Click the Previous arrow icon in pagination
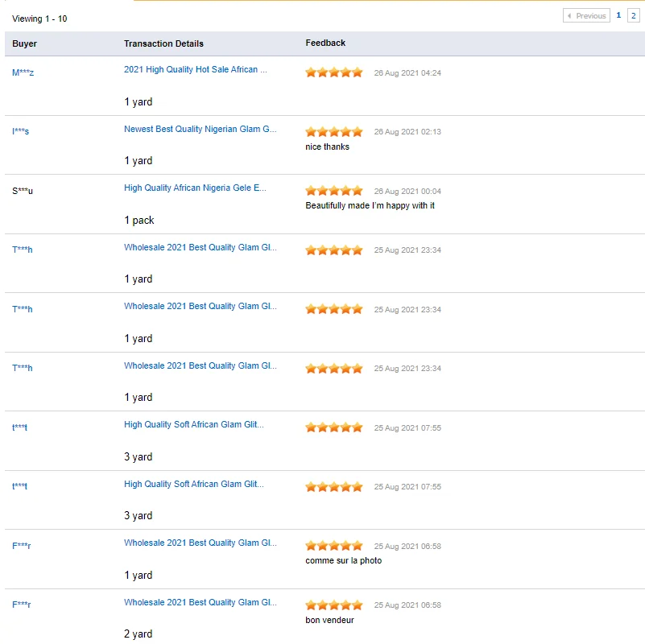Image resolution: width=645 pixels, height=644 pixels. (569, 15)
